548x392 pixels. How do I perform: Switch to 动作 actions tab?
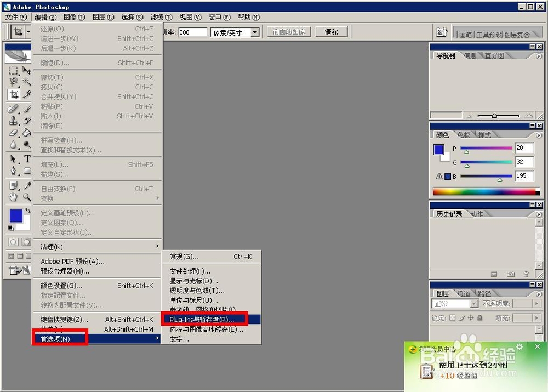pyautogui.click(x=476, y=214)
